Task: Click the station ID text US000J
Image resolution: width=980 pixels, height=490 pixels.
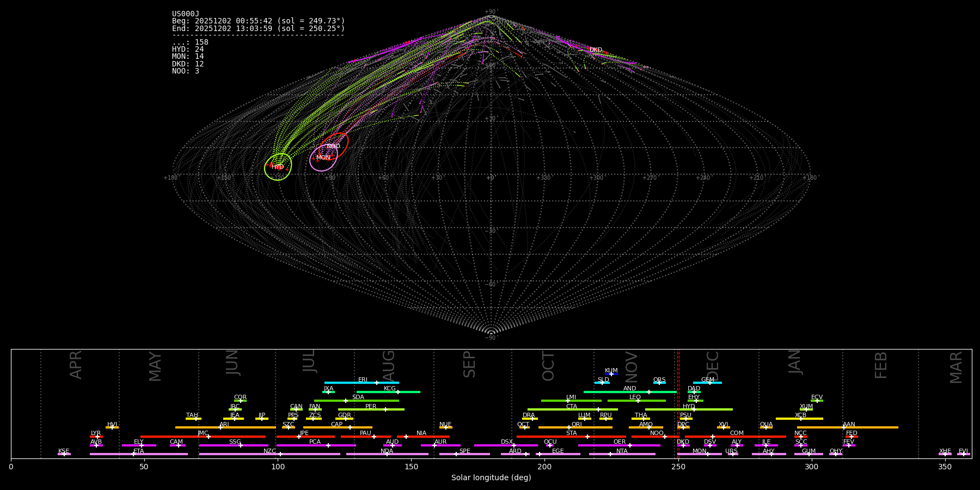Action: click(186, 14)
